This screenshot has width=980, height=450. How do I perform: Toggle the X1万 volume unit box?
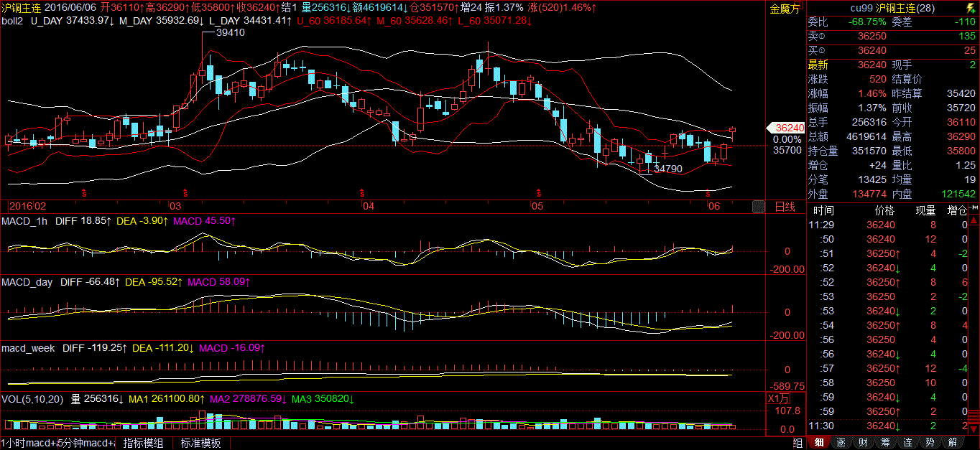pyautogui.click(x=777, y=398)
